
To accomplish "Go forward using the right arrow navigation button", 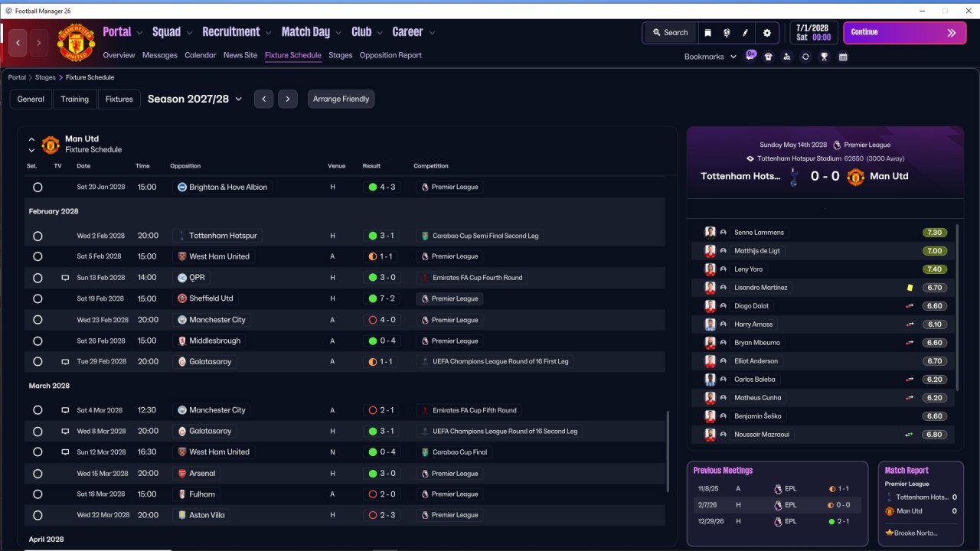I will coord(39,43).
